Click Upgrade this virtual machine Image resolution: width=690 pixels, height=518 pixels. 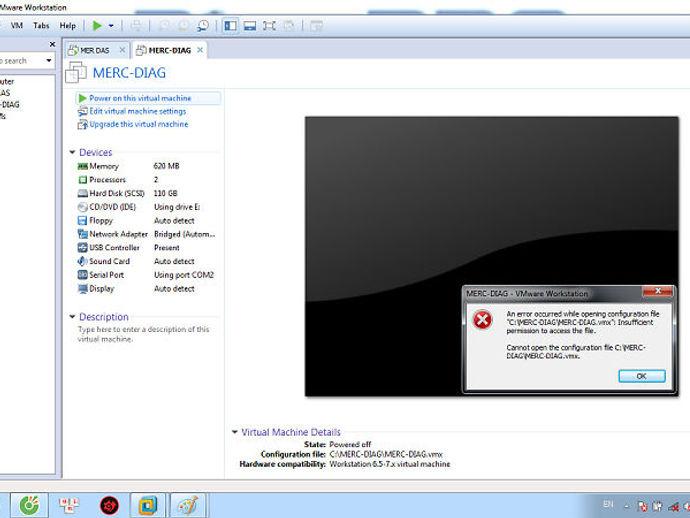pyautogui.click(x=139, y=125)
